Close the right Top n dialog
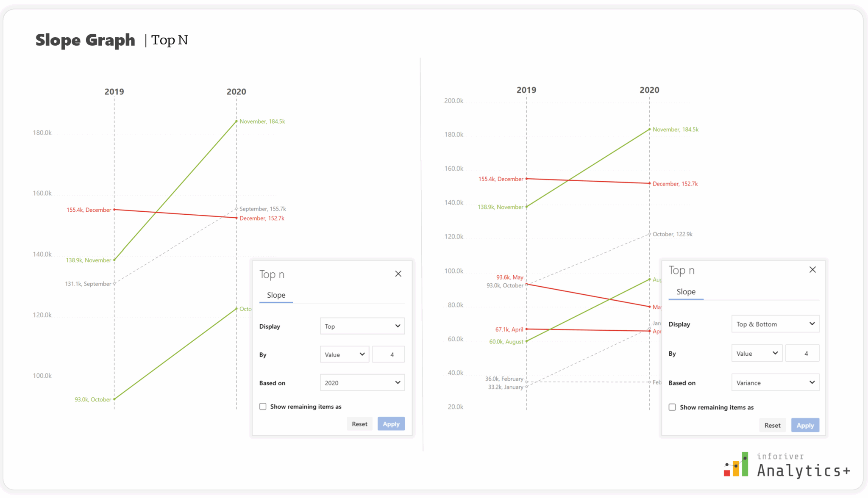The height and width of the screenshot is (498, 868). pyautogui.click(x=812, y=269)
